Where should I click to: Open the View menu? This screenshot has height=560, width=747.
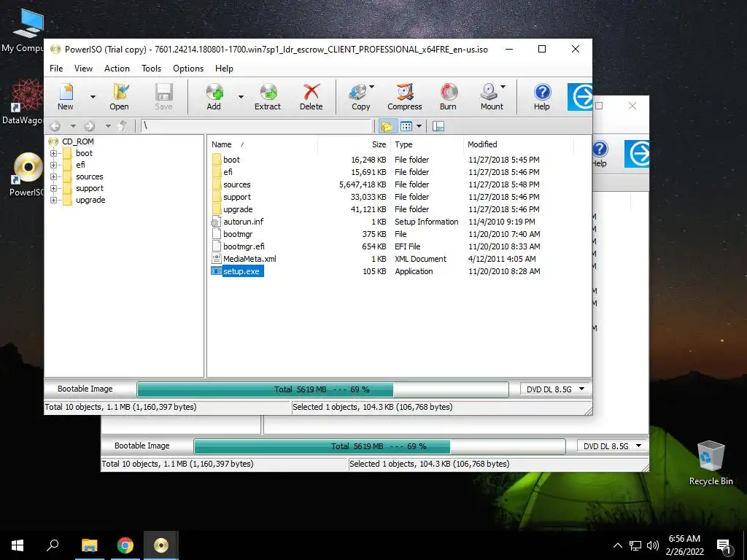pos(83,69)
